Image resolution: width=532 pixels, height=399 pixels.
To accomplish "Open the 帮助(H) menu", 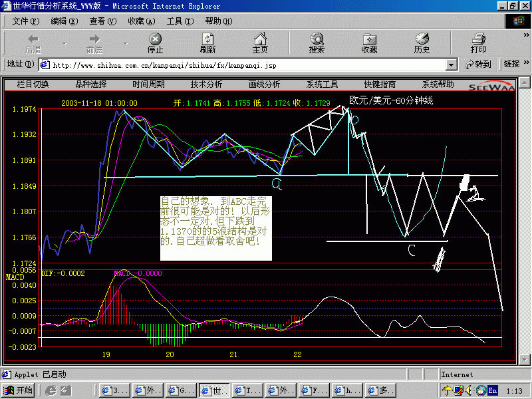I will coord(219,21).
